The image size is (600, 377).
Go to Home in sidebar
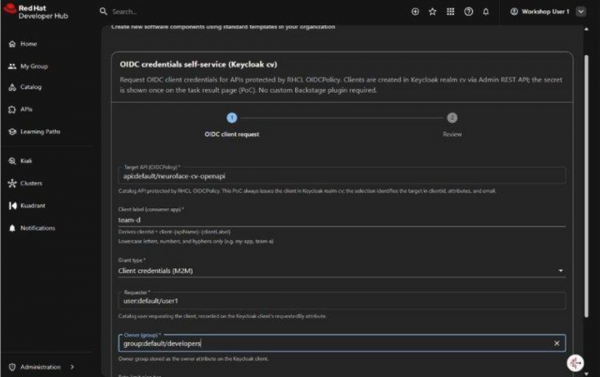click(x=29, y=44)
